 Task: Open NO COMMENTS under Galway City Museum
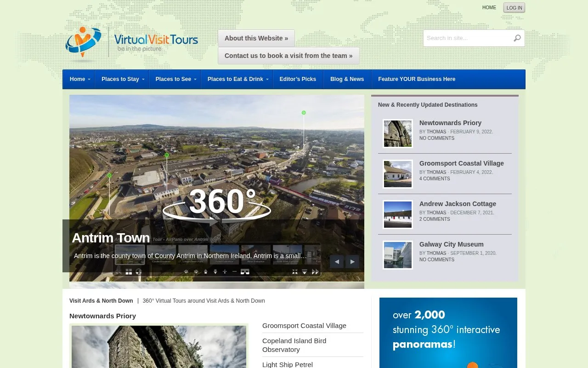[437, 260]
